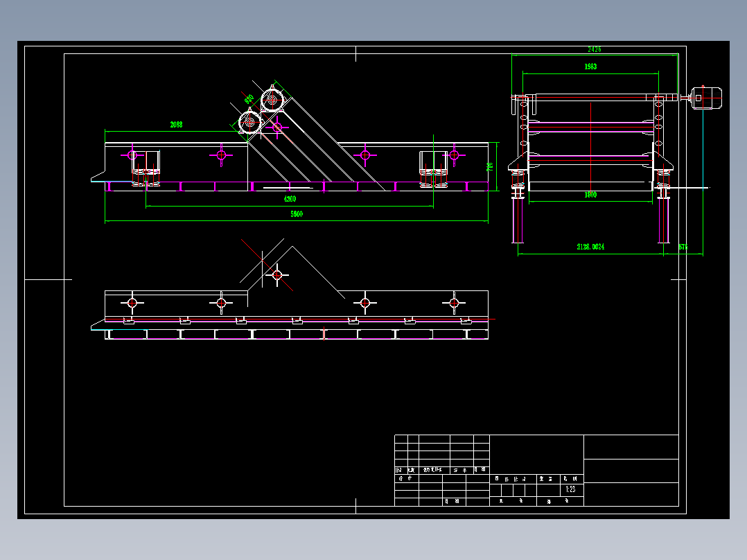Viewport: 747px width, 560px height.
Task: Select the 2068 dimension text
Action: pyautogui.click(x=176, y=124)
